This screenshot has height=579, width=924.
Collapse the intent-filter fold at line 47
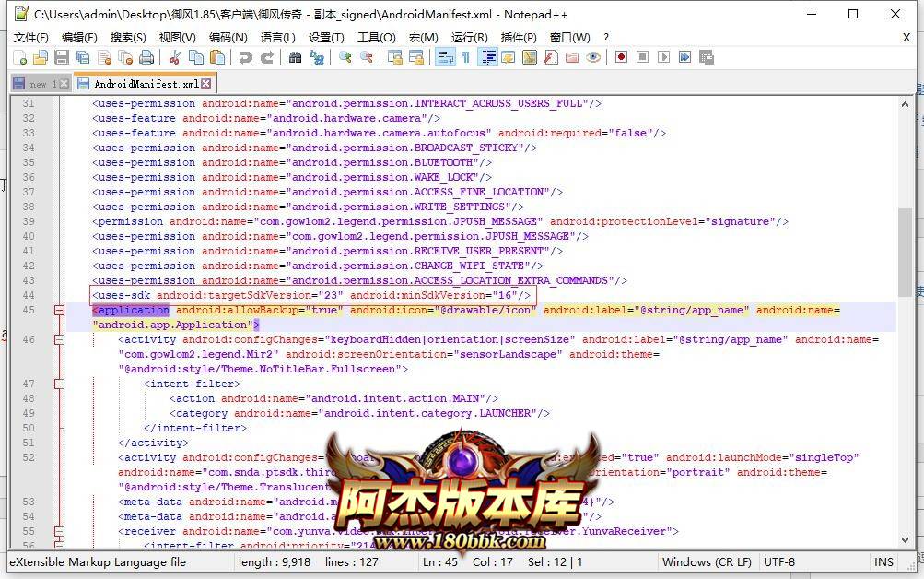59,384
